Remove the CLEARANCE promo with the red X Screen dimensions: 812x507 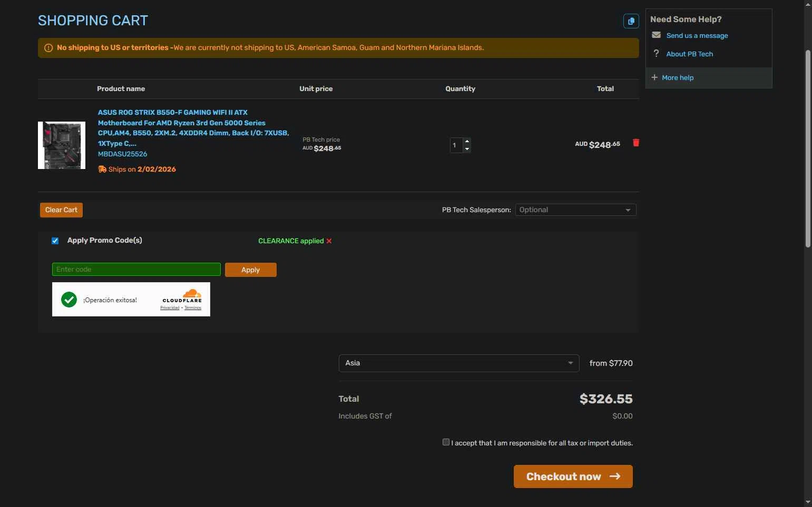coord(329,241)
